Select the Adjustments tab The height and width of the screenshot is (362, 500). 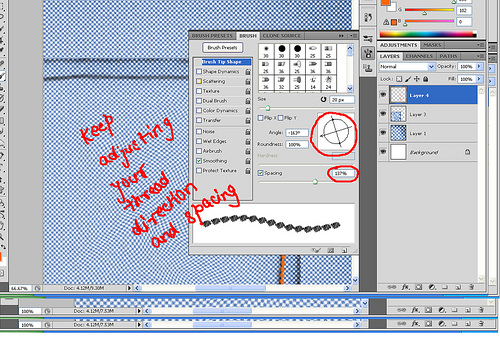(x=398, y=45)
